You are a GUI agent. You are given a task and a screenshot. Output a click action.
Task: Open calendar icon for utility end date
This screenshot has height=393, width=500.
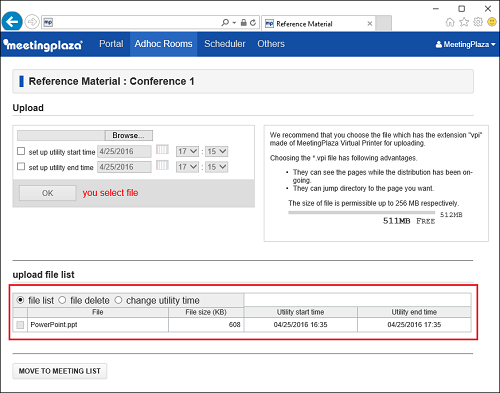coord(162,165)
